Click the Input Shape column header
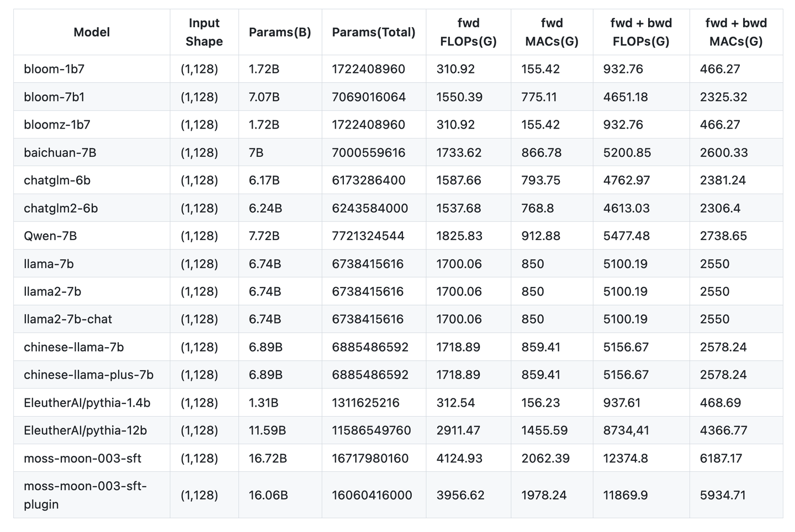The height and width of the screenshot is (532, 795). click(204, 32)
